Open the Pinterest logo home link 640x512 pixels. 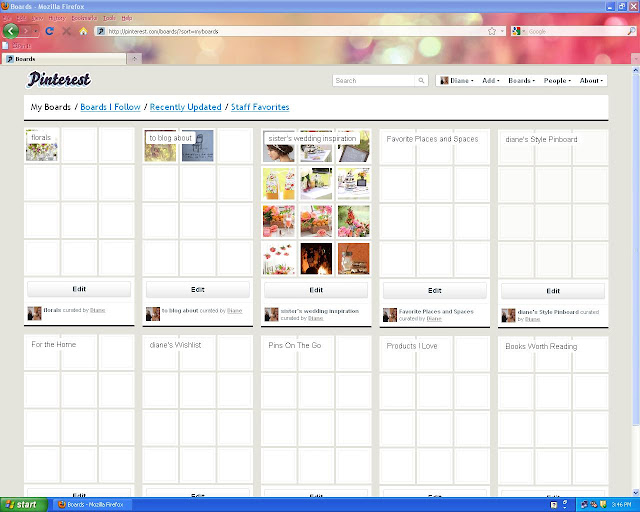(x=59, y=79)
